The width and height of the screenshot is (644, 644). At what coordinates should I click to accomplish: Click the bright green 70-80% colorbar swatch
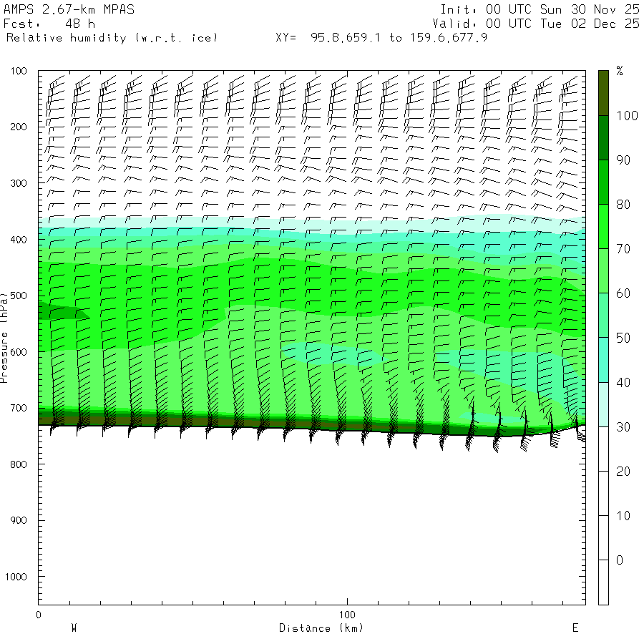tap(603, 227)
